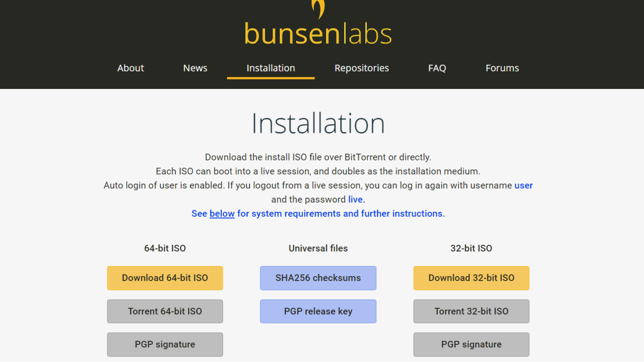Click the Installation page heading
This screenshot has width=644, height=362.
click(x=318, y=123)
